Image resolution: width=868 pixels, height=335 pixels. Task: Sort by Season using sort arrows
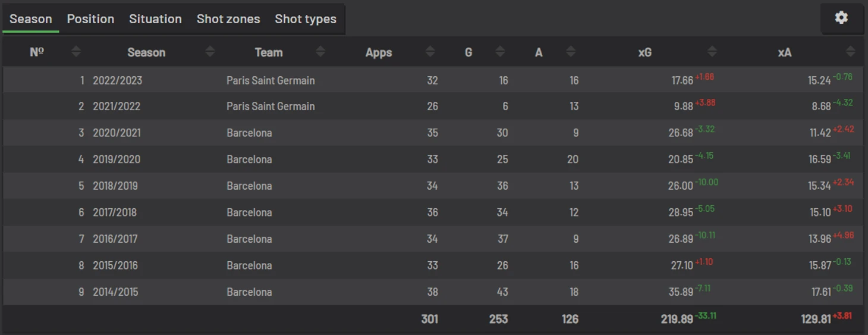pyautogui.click(x=210, y=52)
